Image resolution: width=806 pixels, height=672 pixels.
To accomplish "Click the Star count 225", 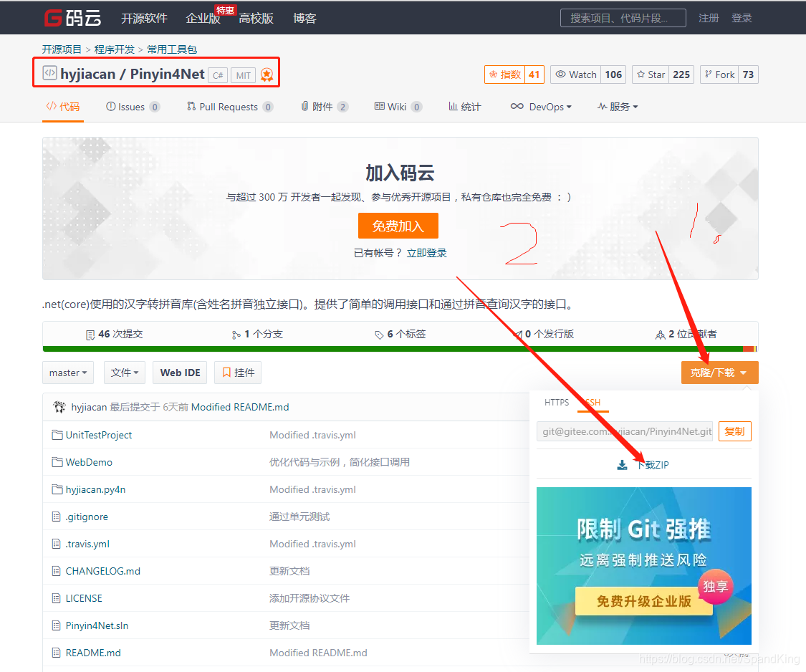I will click(x=681, y=75).
